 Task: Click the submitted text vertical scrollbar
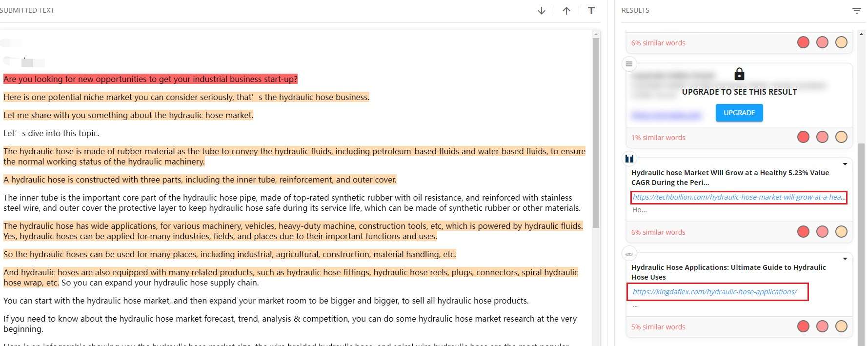coord(596,132)
